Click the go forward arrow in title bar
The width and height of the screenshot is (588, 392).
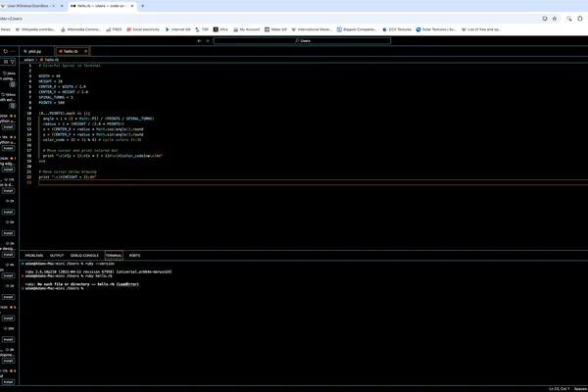208,41
